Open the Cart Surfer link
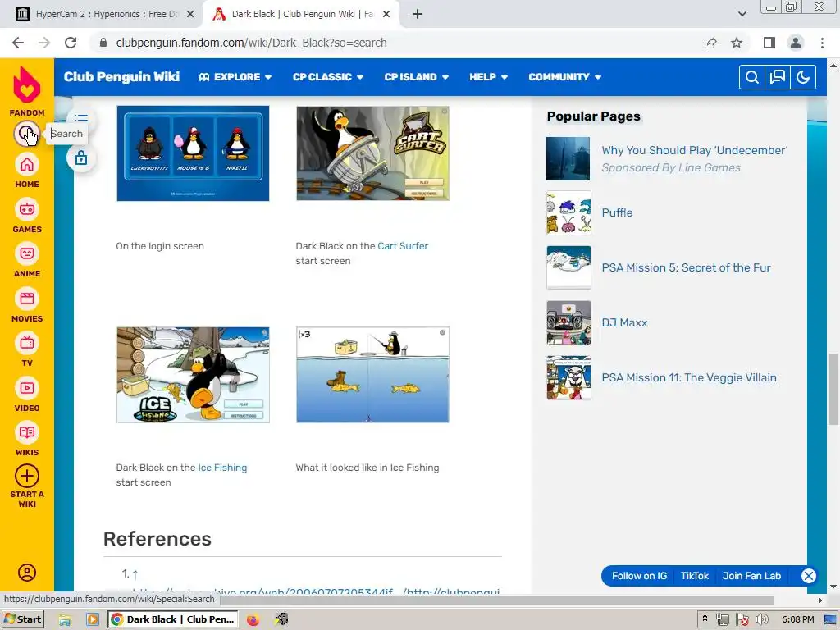This screenshot has height=630, width=840. coord(403,246)
